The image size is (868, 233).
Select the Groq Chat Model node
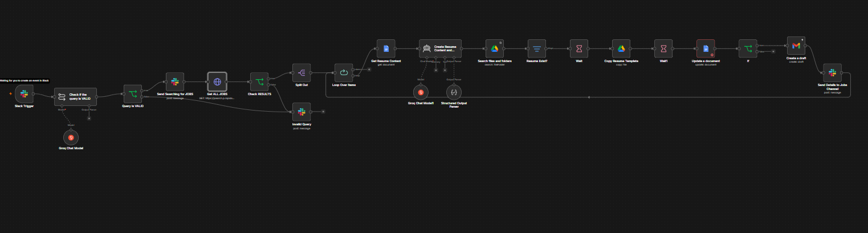pos(71,137)
